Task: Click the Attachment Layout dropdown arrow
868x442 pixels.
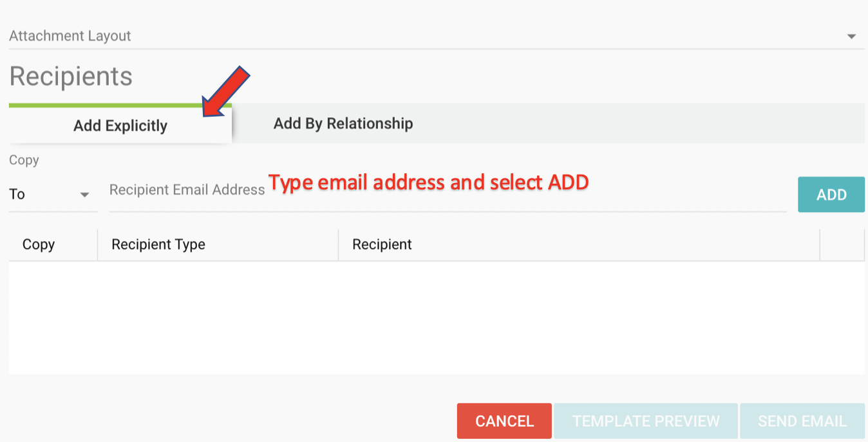Action: pyautogui.click(x=851, y=37)
